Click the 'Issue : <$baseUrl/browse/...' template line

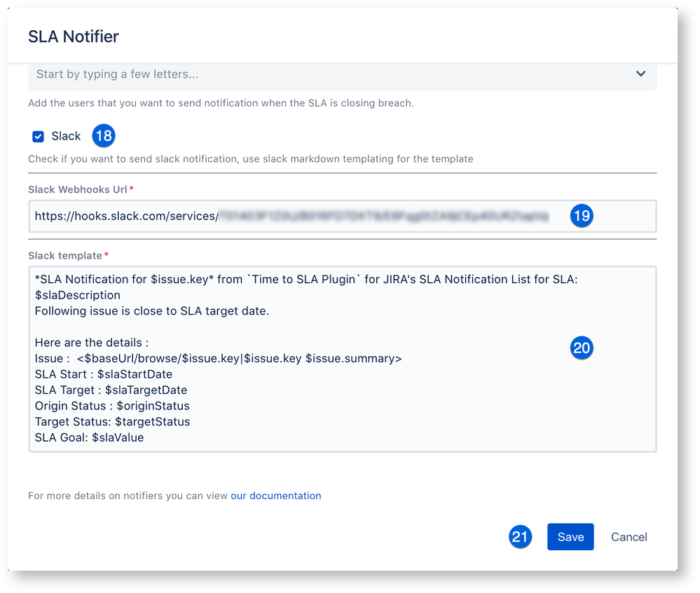click(219, 359)
